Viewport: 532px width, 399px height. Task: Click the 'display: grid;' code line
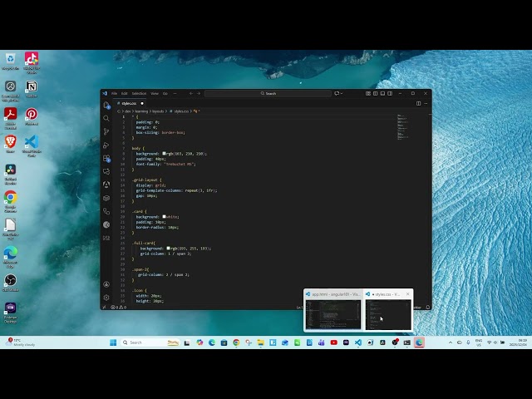[150, 185]
